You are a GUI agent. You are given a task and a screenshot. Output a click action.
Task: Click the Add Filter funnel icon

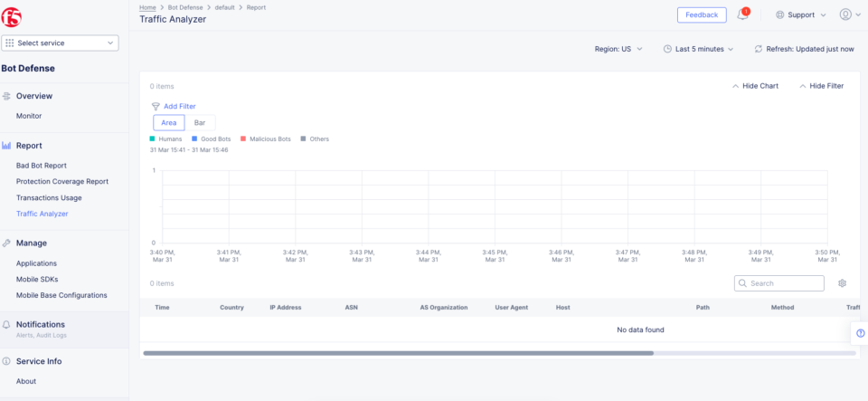(156, 106)
